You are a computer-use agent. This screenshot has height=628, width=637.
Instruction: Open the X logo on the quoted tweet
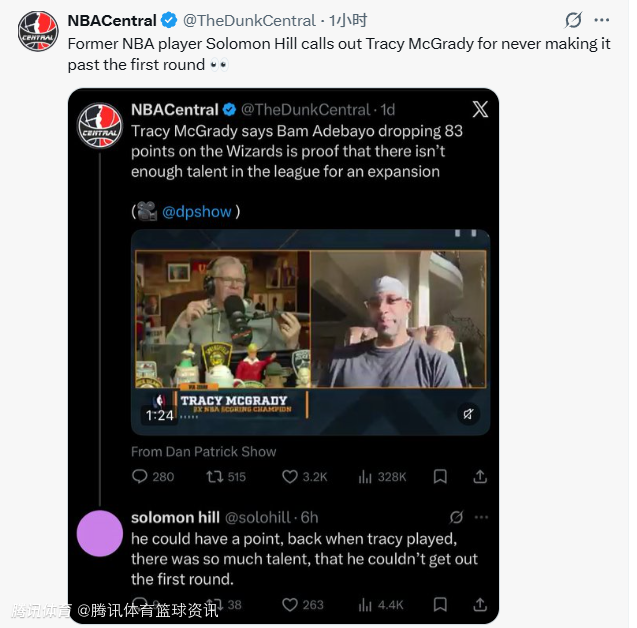tap(480, 109)
